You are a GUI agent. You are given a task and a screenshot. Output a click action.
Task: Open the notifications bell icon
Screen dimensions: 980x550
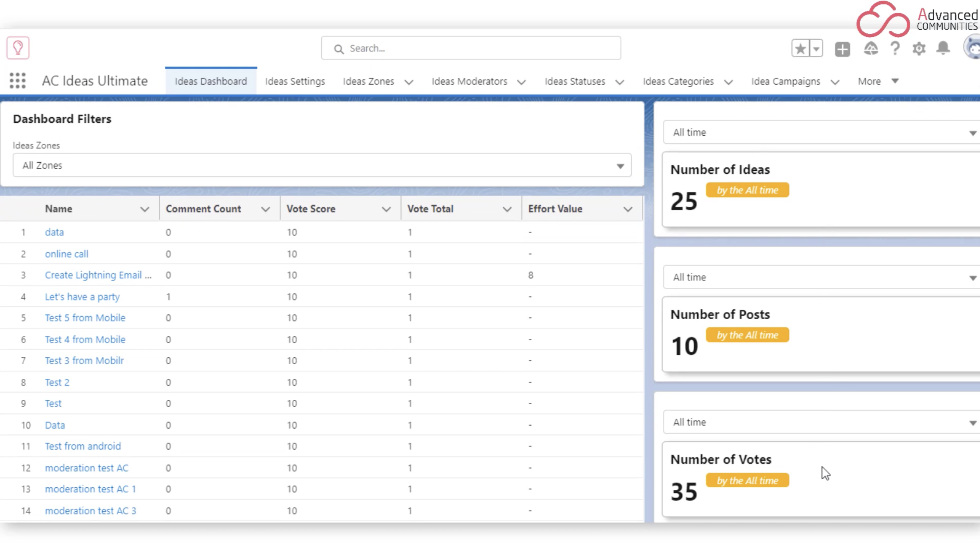(x=943, y=48)
